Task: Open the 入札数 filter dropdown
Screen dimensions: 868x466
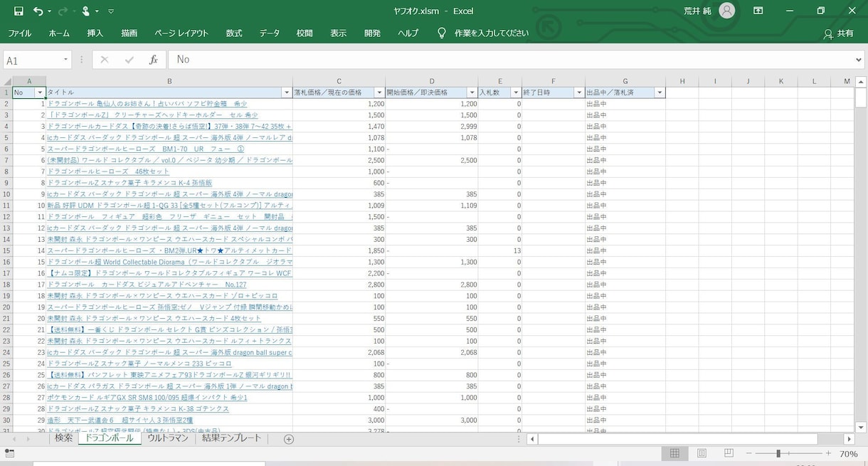Action: (516, 92)
